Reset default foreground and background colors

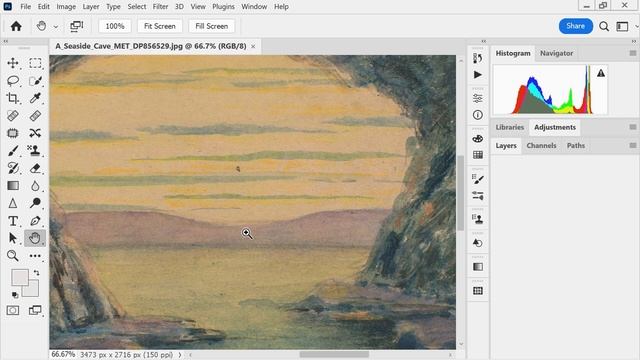pos(15,295)
